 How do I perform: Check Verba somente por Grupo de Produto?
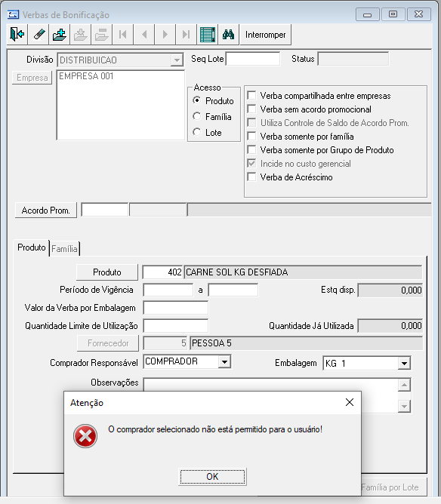pos(251,150)
